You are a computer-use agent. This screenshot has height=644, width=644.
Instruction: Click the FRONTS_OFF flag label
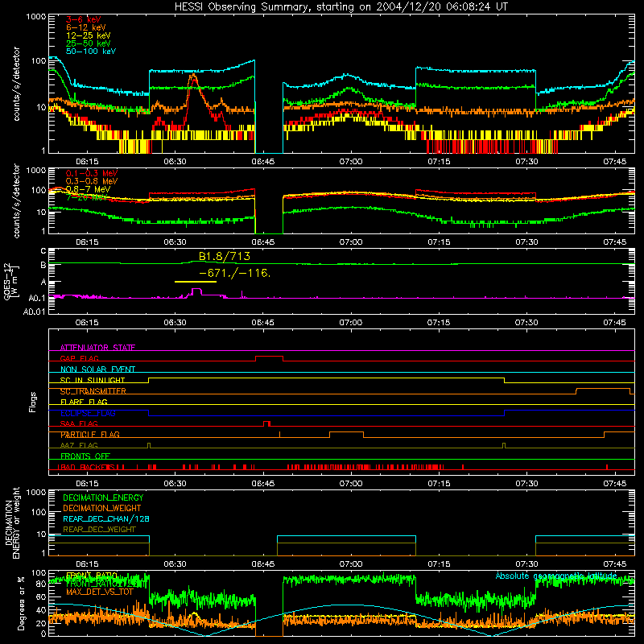[85, 456]
